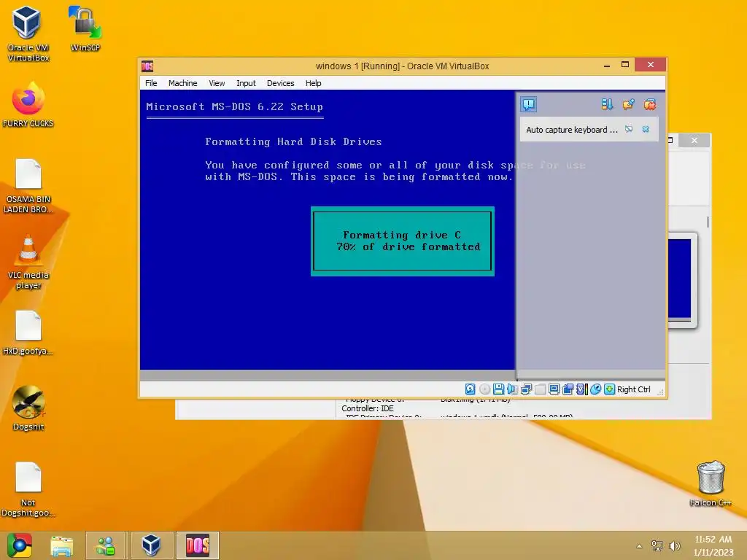Open the Machine menu
747x560 pixels.
[182, 83]
